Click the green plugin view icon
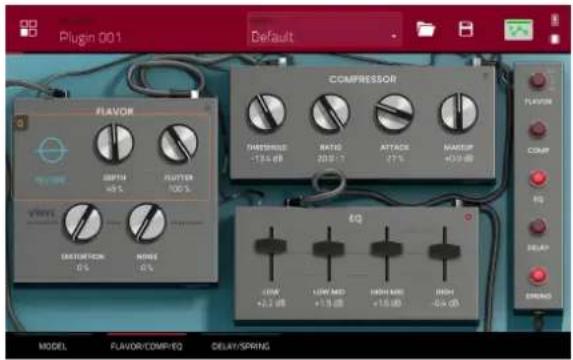Image resolution: width=573 pixels, height=360 pixels. pos(519,30)
